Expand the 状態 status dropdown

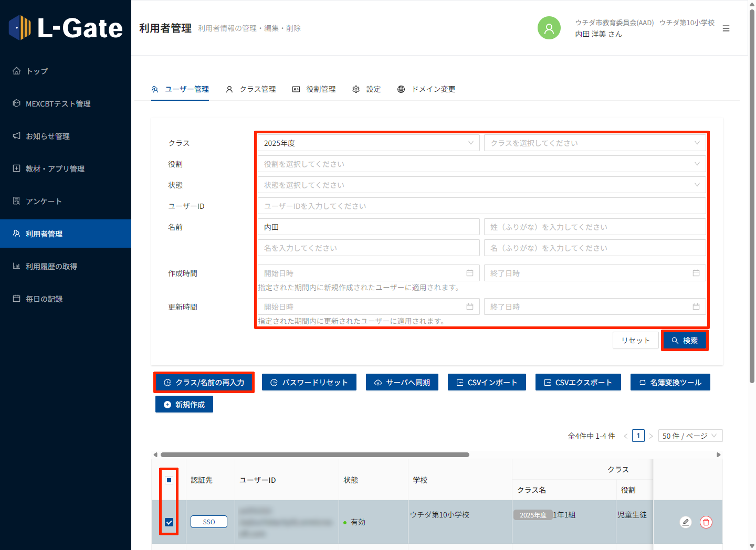click(x=481, y=185)
